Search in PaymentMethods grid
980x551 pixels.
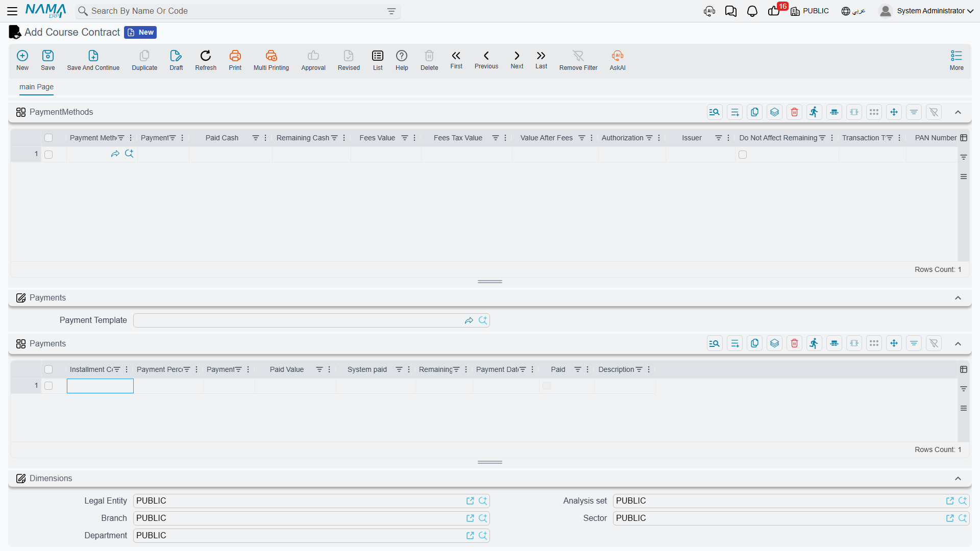(x=715, y=112)
